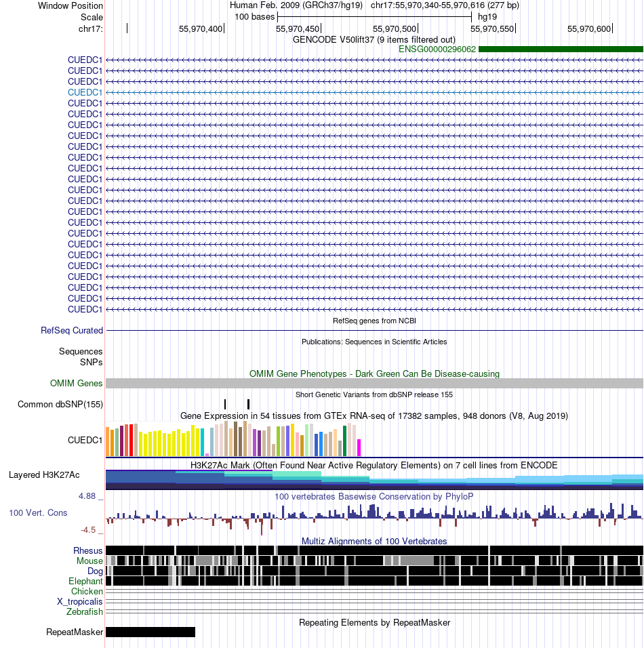Click the OMIM Genes track label
This screenshot has width=644, height=648.
point(77,384)
